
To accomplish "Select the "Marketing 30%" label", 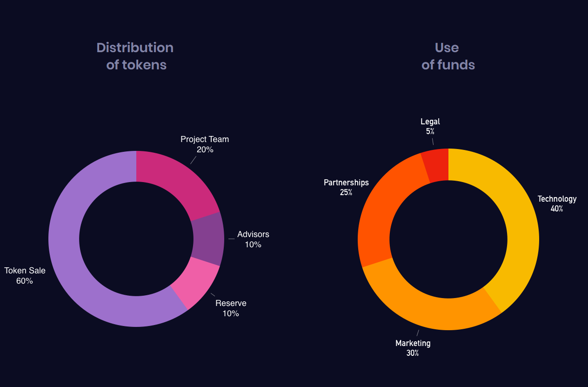I will (413, 348).
